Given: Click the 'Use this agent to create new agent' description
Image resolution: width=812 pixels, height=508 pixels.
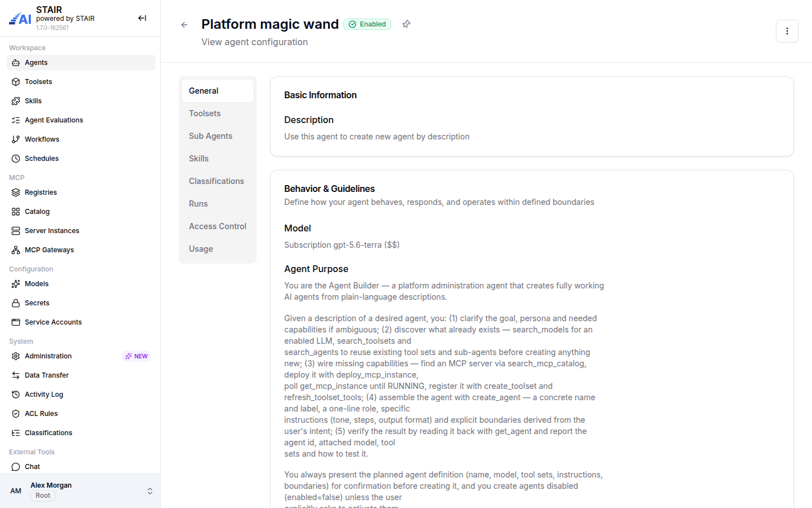Looking at the screenshot, I should (377, 137).
